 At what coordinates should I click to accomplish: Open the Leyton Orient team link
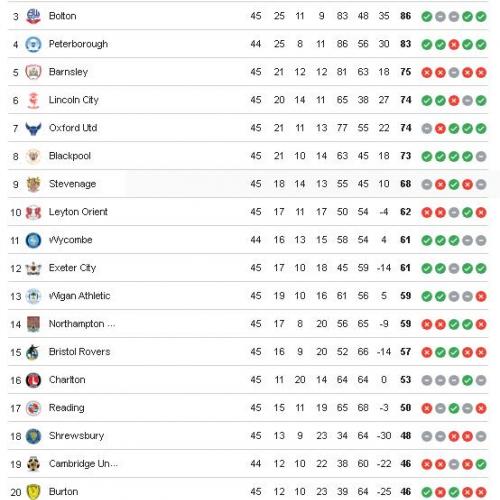pyautogui.click(x=78, y=212)
